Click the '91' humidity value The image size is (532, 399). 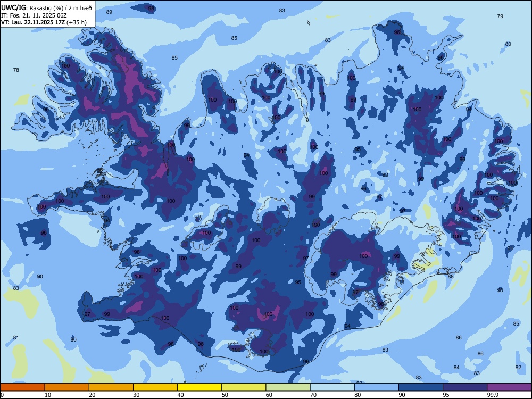coord(510,248)
